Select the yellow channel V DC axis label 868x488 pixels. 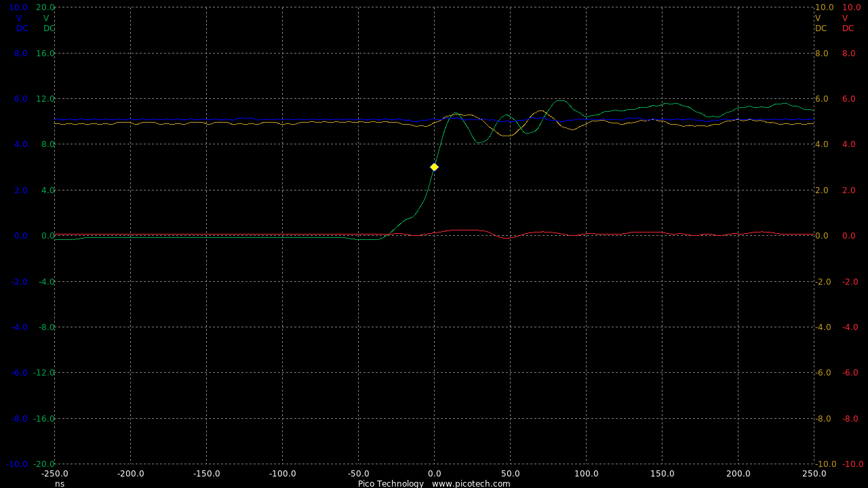[x=821, y=23]
